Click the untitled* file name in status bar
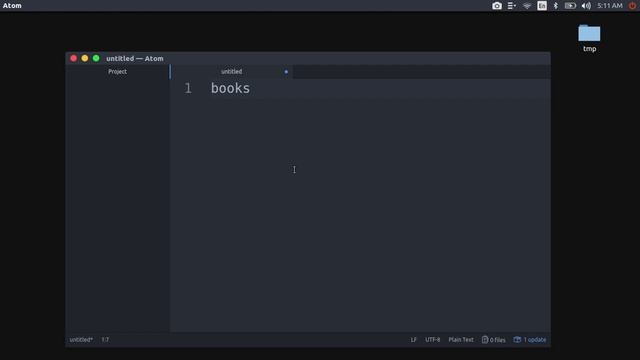Viewport: 640px width, 360px height. 81,340
